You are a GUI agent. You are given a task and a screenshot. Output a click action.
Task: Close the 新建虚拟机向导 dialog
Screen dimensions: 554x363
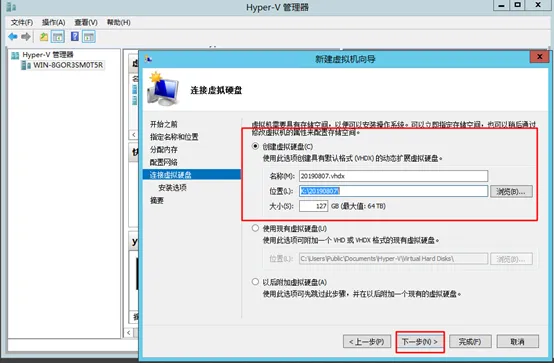[x=540, y=57]
